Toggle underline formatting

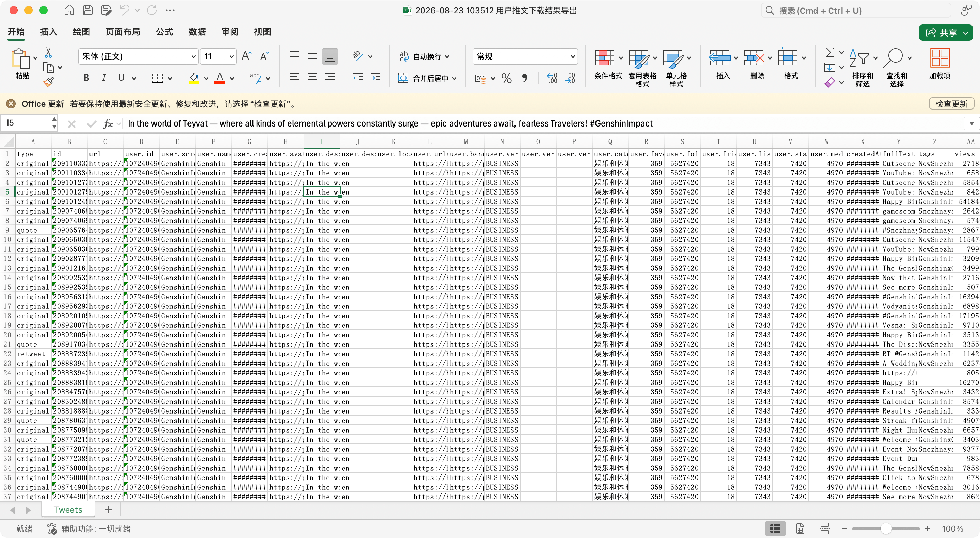pyautogui.click(x=121, y=78)
